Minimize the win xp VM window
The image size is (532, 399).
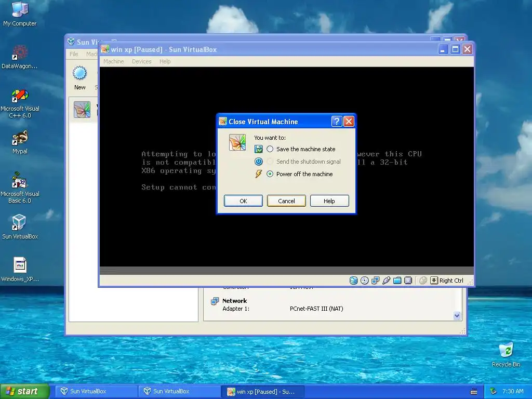click(443, 49)
